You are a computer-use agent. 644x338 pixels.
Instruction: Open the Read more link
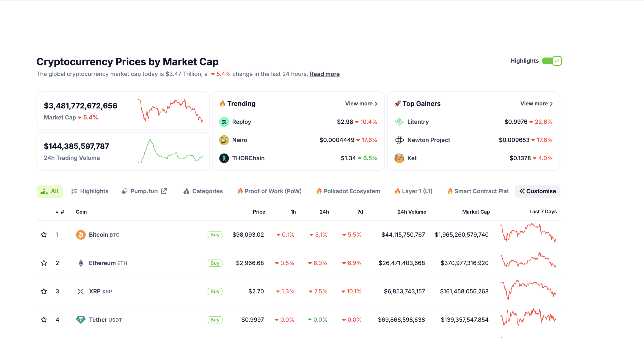(x=324, y=74)
